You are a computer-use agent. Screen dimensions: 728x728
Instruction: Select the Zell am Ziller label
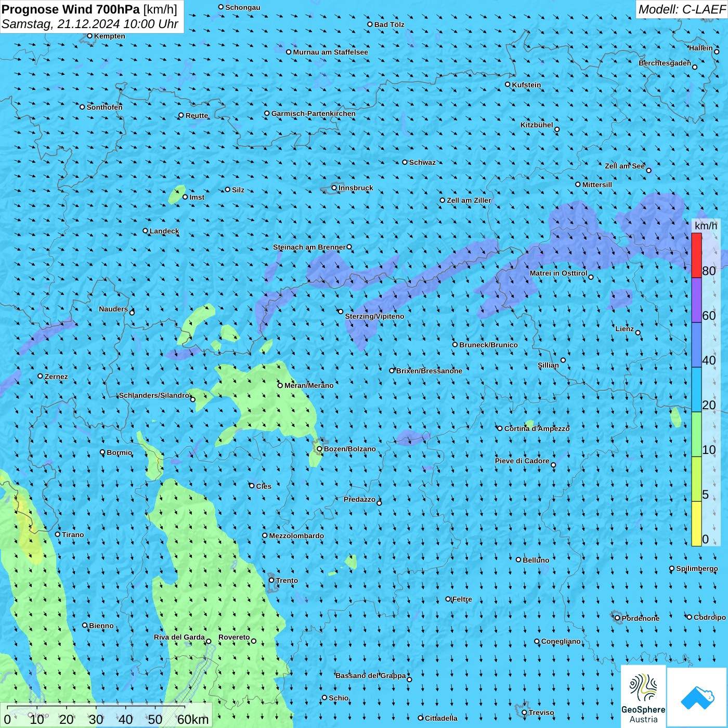pos(469,200)
